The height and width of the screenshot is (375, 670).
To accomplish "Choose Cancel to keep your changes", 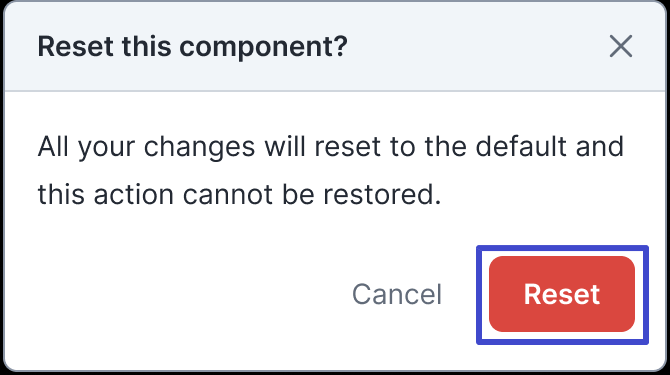I will 397,294.
